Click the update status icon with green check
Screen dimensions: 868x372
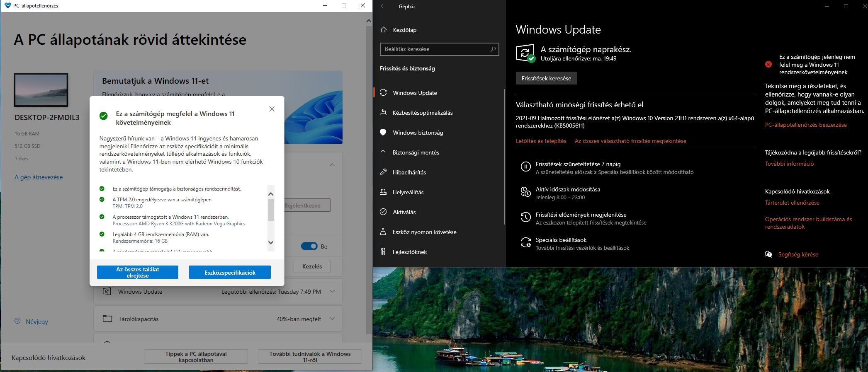point(525,53)
